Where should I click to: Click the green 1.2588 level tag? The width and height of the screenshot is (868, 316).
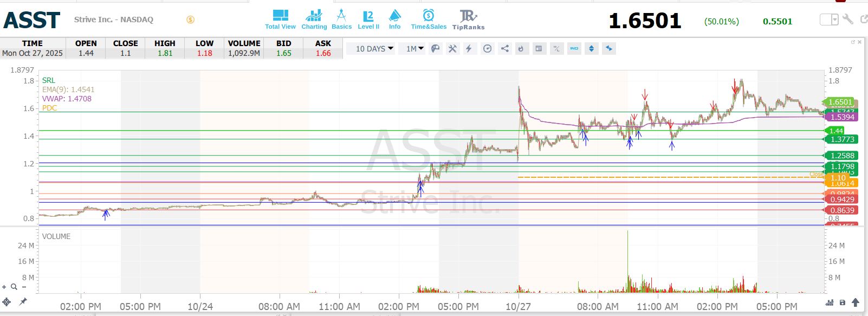842,156
